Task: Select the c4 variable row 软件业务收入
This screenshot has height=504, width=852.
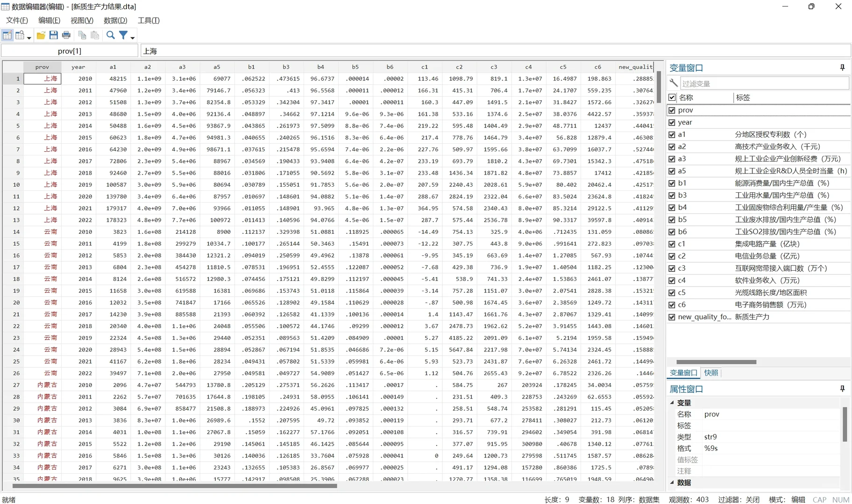Action: click(759, 280)
